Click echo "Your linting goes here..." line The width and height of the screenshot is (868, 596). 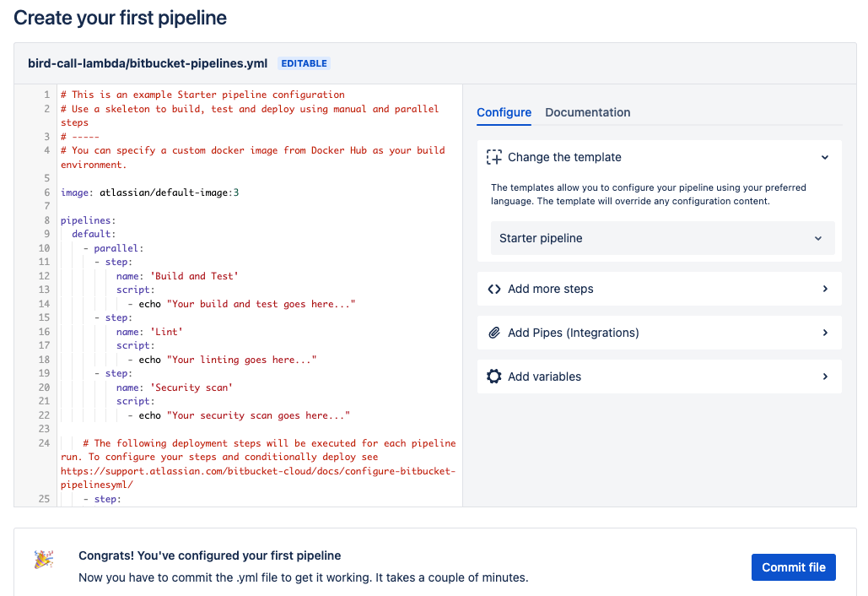click(222, 360)
